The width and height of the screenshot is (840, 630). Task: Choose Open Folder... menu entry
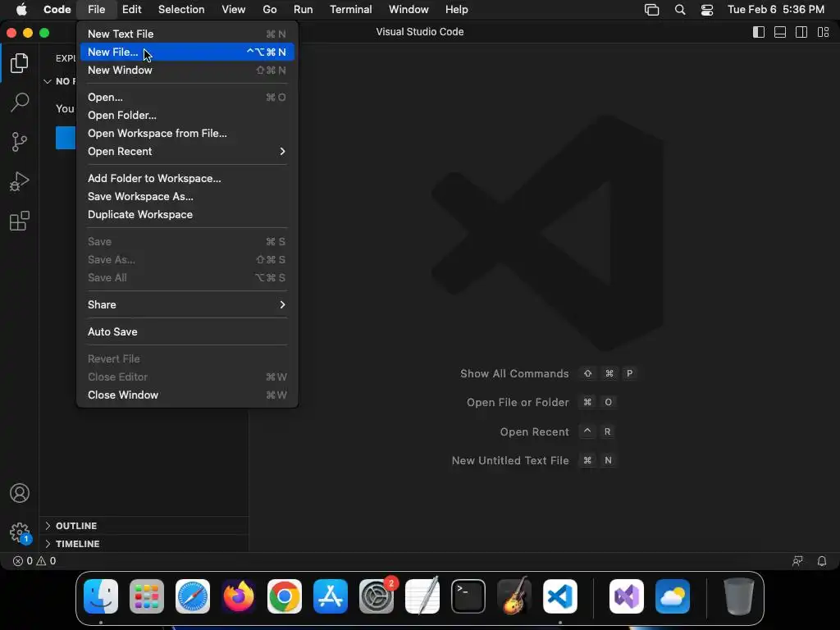(x=187, y=115)
